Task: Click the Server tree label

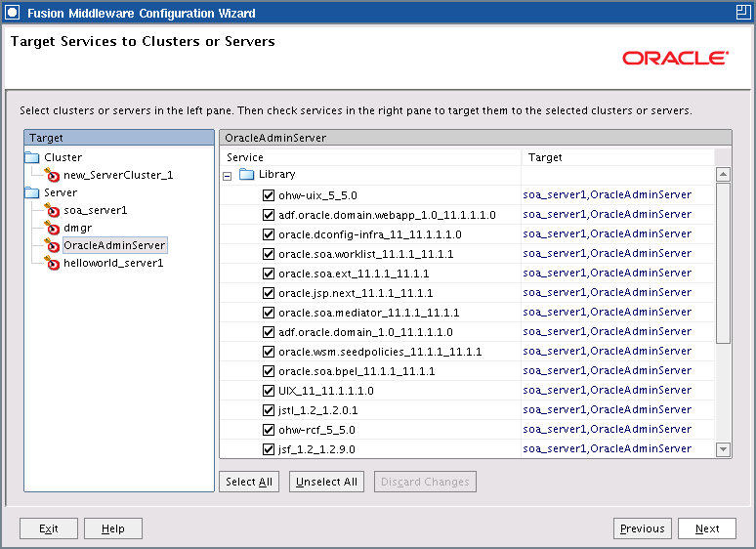Action: [x=61, y=192]
